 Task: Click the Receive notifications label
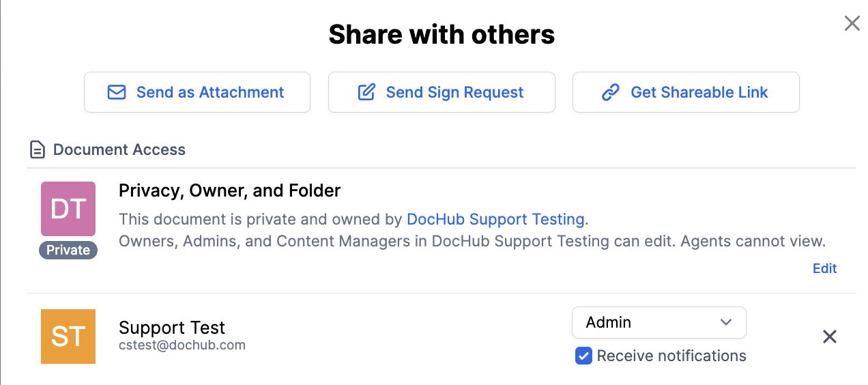click(x=671, y=356)
